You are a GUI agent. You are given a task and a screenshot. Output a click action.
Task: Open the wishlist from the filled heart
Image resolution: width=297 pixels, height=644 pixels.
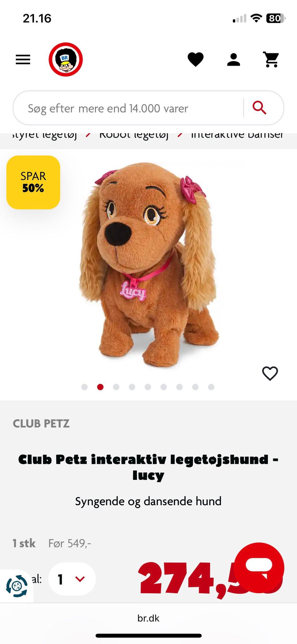[x=196, y=59]
